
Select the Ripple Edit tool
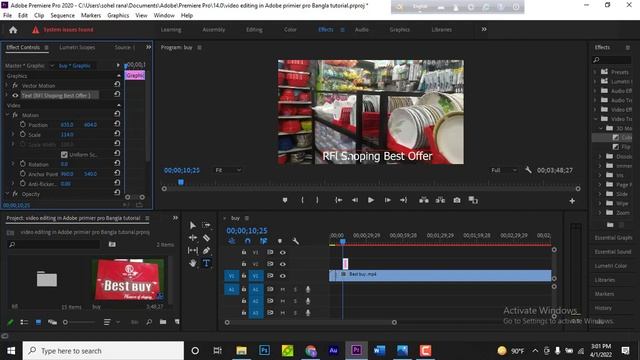tap(193, 238)
